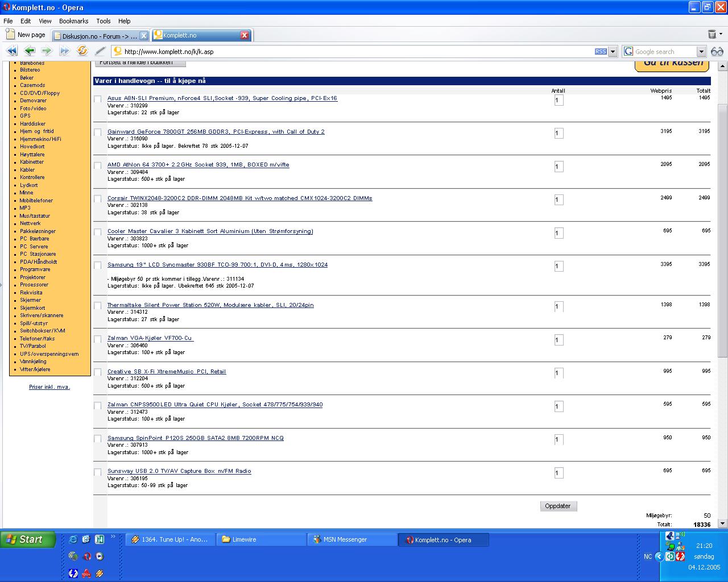Open the dropdown arrow beside the trash can

721,35
